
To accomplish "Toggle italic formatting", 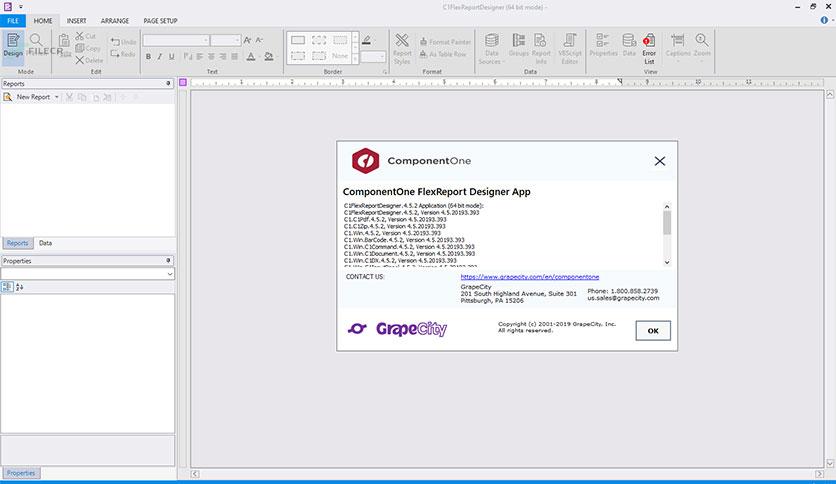I will tap(159, 57).
